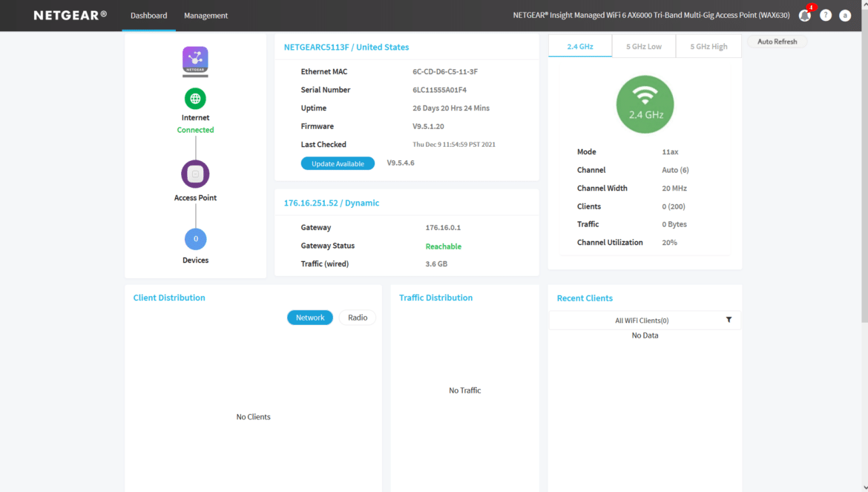Viewport: 868px width, 492px height.
Task: Open the NETGEARC5113F / United States link
Action: [x=346, y=47]
